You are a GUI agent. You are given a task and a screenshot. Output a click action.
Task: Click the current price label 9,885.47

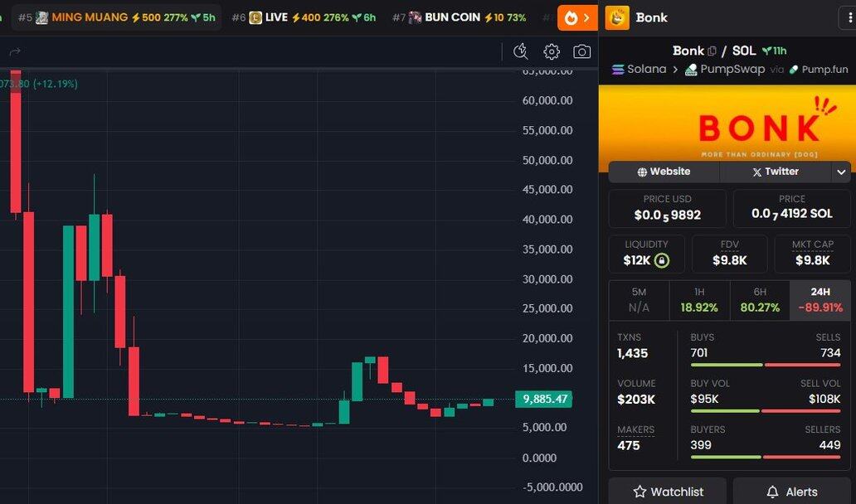pyautogui.click(x=546, y=399)
